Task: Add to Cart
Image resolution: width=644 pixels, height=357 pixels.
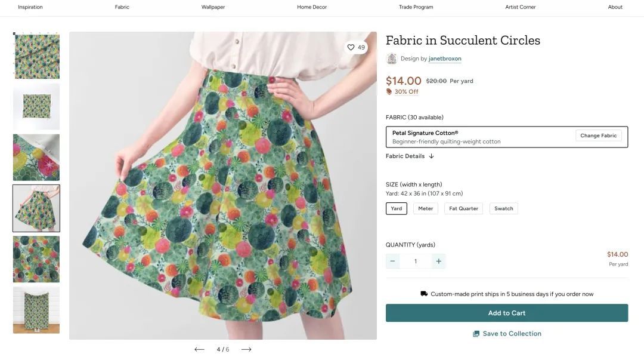Action: (x=507, y=313)
